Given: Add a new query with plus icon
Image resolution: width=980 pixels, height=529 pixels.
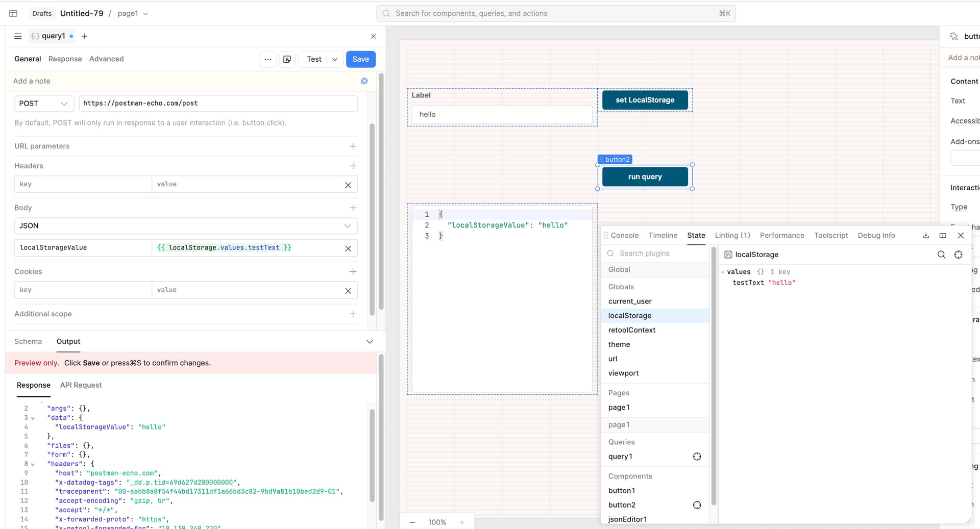Looking at the screenshot, I should (x=84, y=36).
